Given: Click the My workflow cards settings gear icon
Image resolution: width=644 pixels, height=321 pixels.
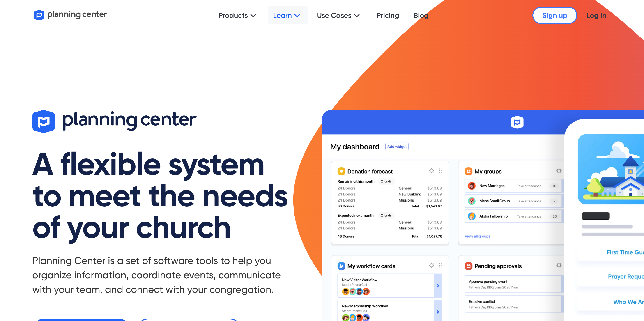Looking at the screenshot, I should tap(431, 266).
